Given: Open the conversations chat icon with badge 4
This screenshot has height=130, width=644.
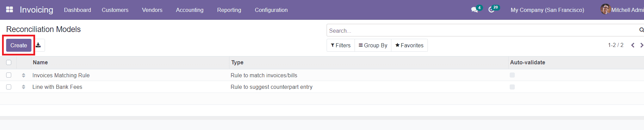Looking at the screenshot, I should tap(476, 9).
